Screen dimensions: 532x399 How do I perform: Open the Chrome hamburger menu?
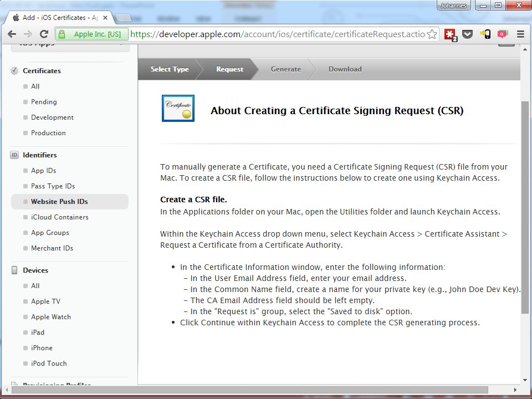coord(520,34)
